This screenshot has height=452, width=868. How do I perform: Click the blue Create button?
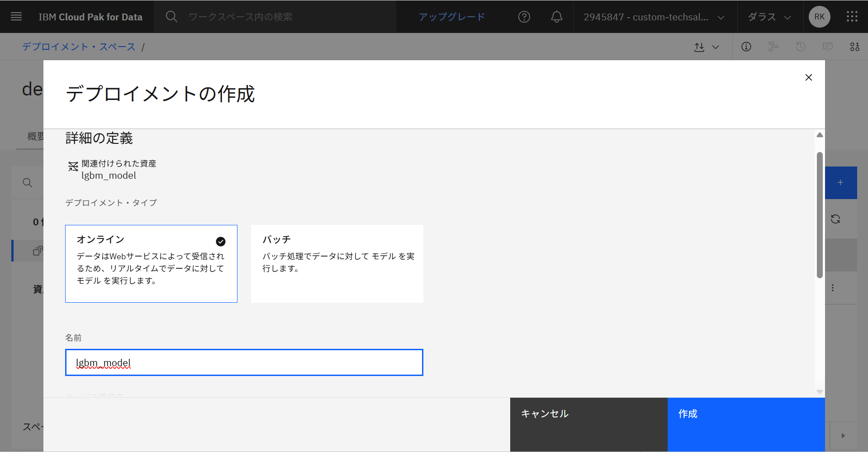[x=746, y=424]
